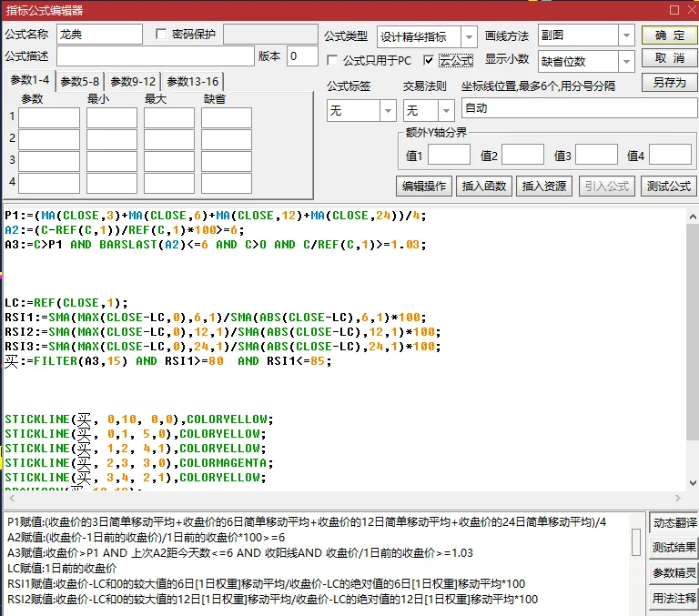699x616 pixels.
Task: Focus the 值4 input box
Action: 670,155
